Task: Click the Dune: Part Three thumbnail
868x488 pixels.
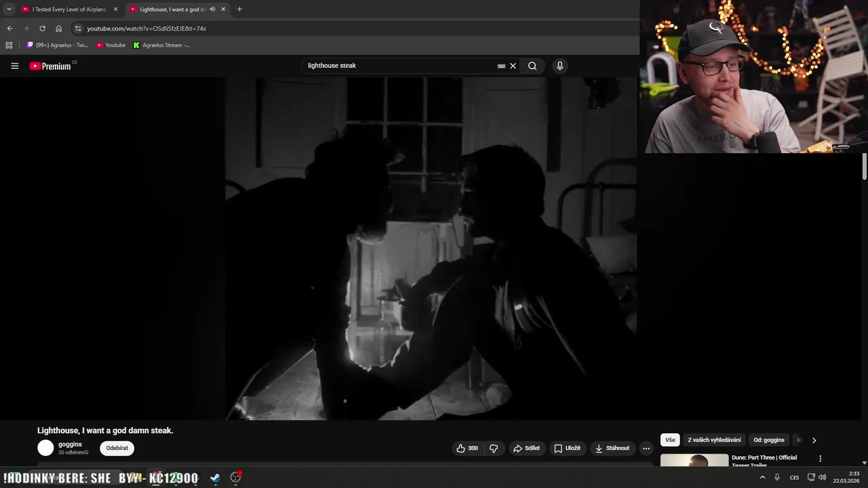Action: (694, 460)
